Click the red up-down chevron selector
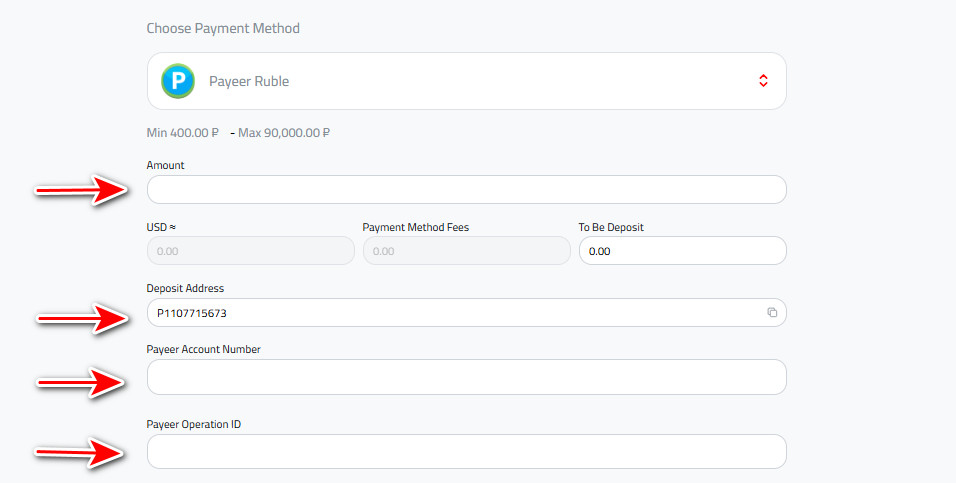 coord(763,80)
